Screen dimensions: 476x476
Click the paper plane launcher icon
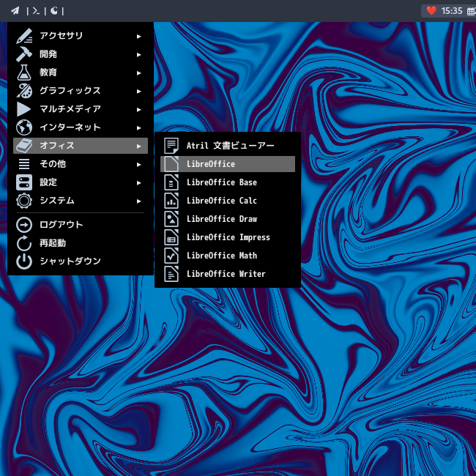(15, 11)
